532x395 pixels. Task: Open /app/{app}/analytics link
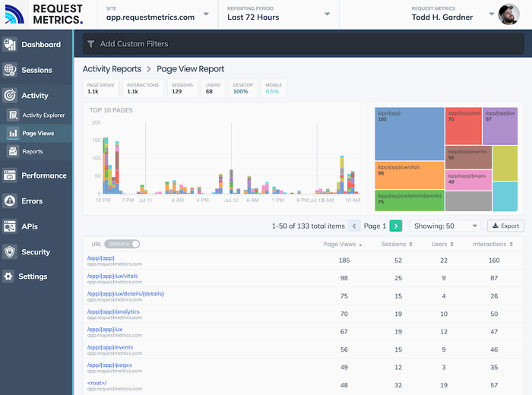pyautogui.click(x=113, y=311)
